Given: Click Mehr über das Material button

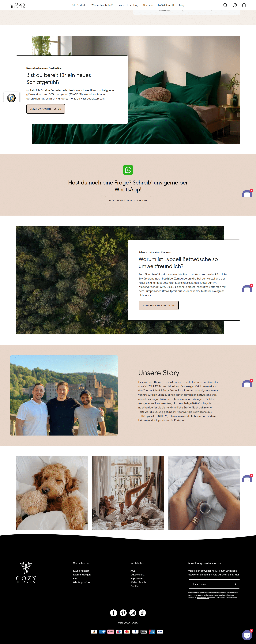Looking at the screenshot, I should [159, 305].
